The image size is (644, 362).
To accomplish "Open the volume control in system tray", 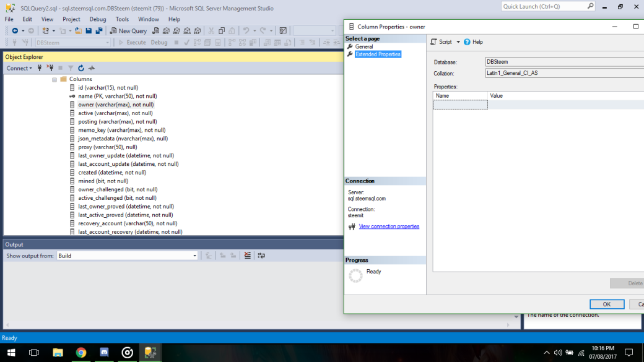I will tap(558, 353).
